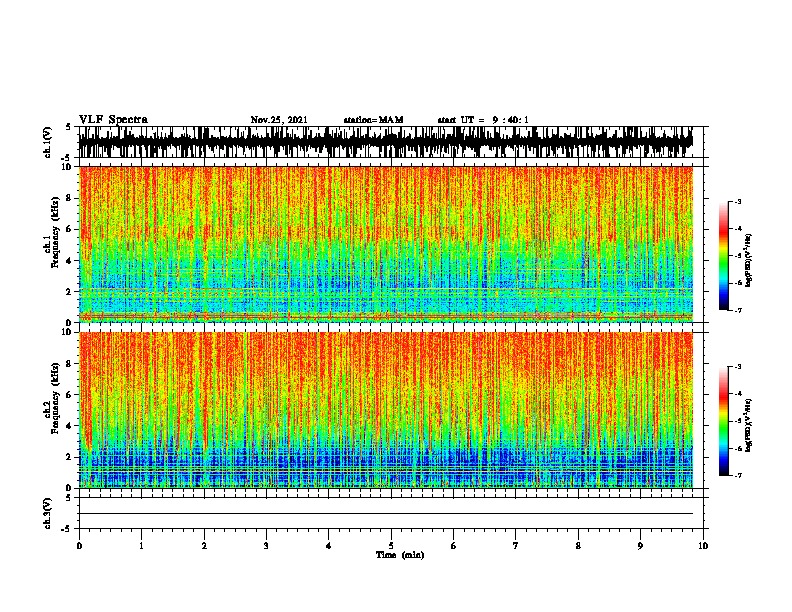Click the "-7" tick on ch.2 colorbar
Screen dimensions: 792x612
(x=737, y=475)
